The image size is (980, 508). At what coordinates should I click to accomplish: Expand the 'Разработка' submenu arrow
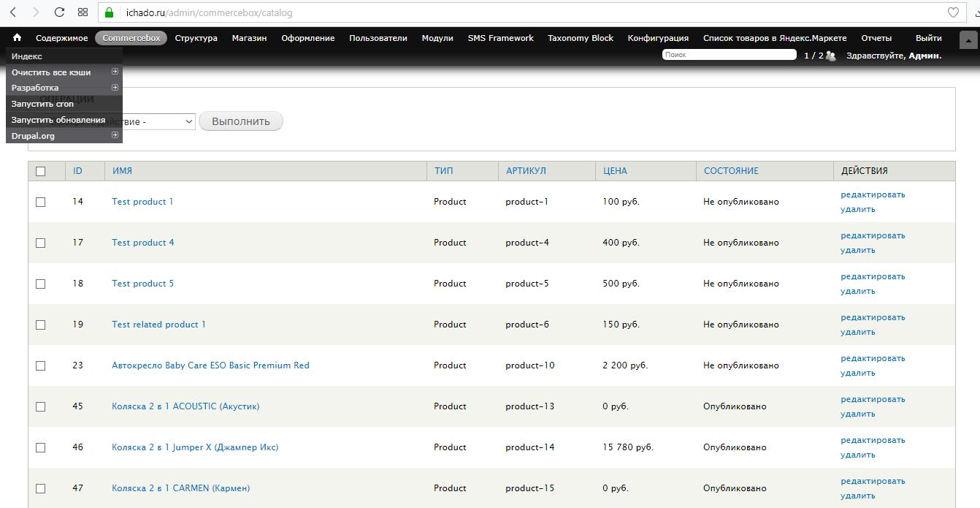tap(115, 88)
